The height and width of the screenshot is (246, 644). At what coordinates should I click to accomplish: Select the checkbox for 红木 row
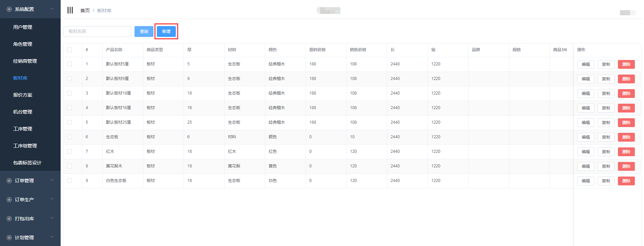(69, 151)
